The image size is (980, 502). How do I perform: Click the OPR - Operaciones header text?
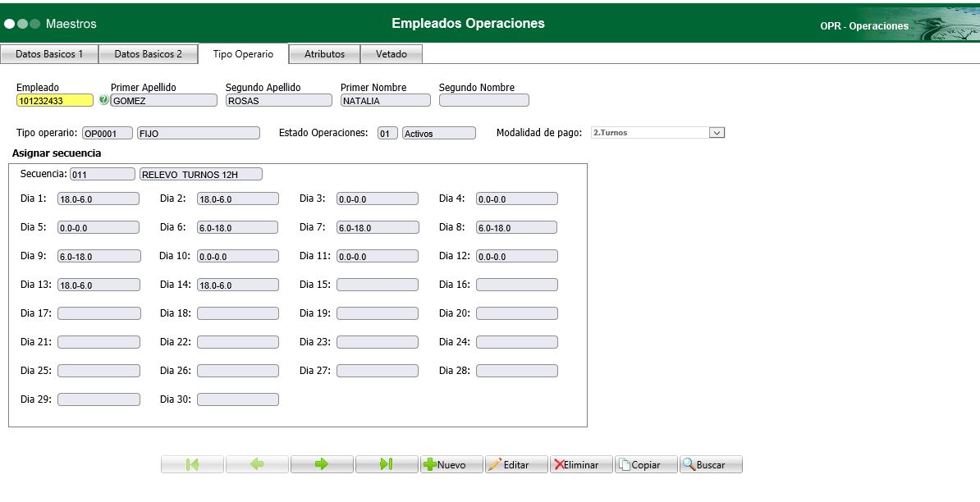pos(864,26)
